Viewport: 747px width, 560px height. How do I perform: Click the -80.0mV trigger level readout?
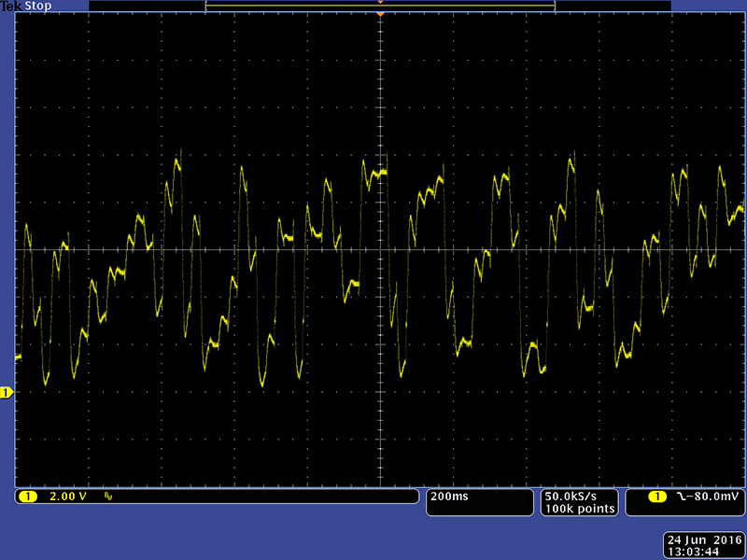712,497
